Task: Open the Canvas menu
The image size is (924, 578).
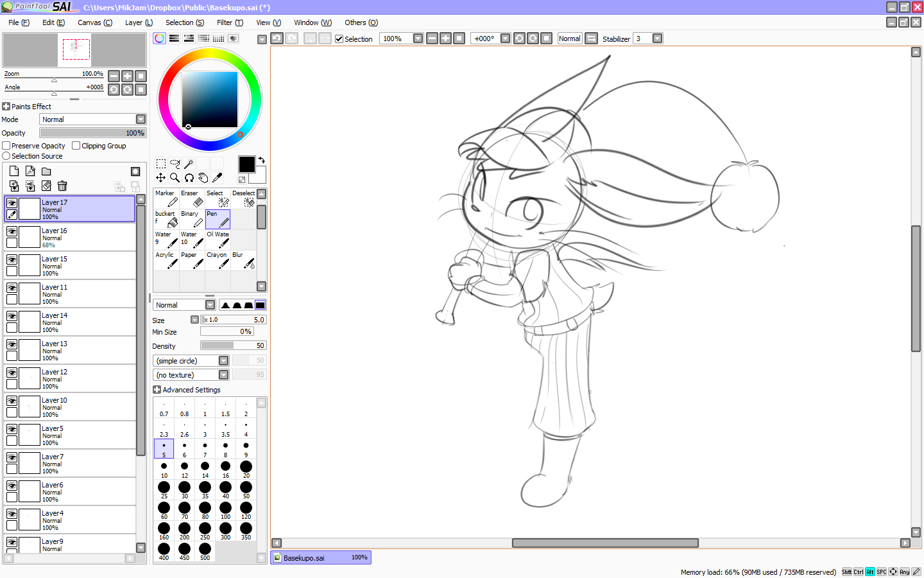Action: pyautogui.click(x=94, y=22)
